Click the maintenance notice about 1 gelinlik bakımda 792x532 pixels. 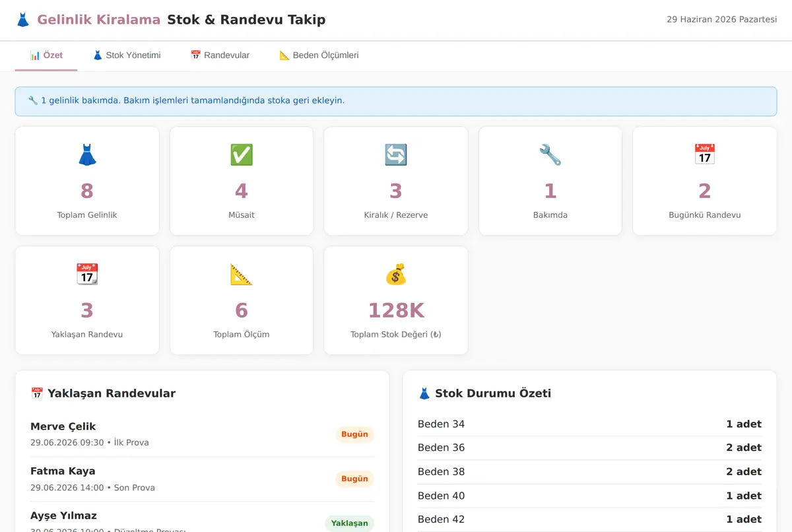point(396,101)
